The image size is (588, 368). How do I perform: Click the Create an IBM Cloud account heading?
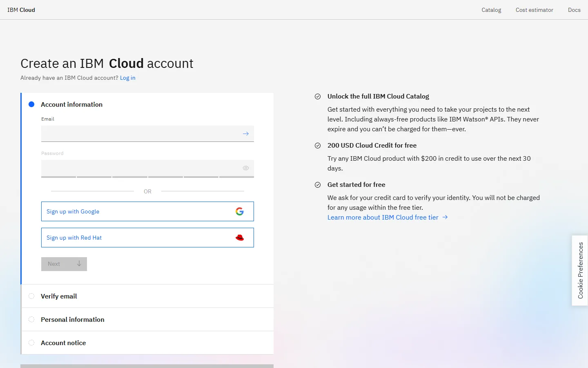tap(107, 63)
